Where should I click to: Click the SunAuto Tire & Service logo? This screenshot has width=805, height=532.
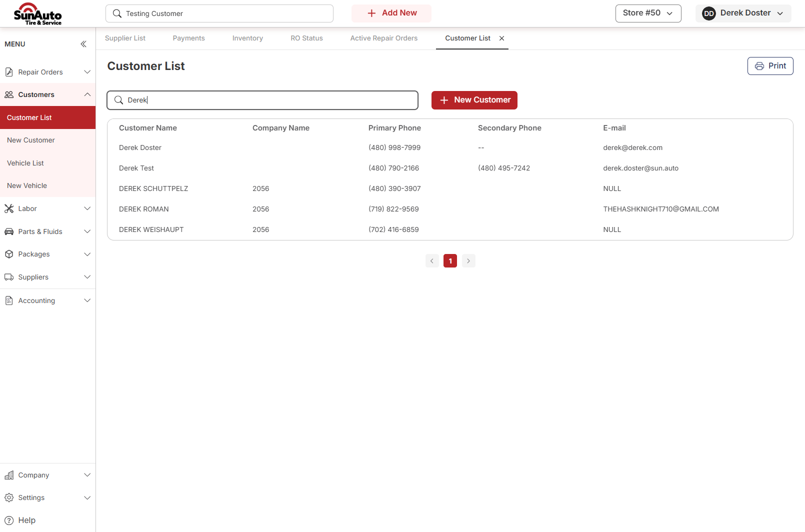[x=38, y=13]
